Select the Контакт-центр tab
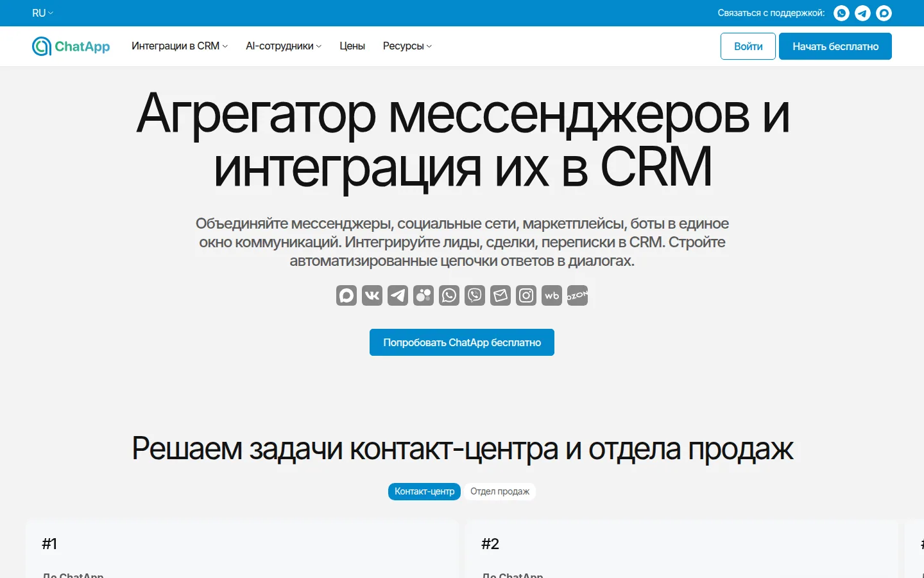 click(424, 491)
